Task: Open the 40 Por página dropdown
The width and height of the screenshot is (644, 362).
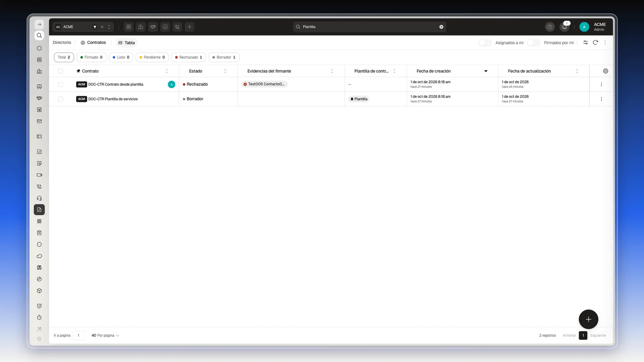Action: pos(105,336)
